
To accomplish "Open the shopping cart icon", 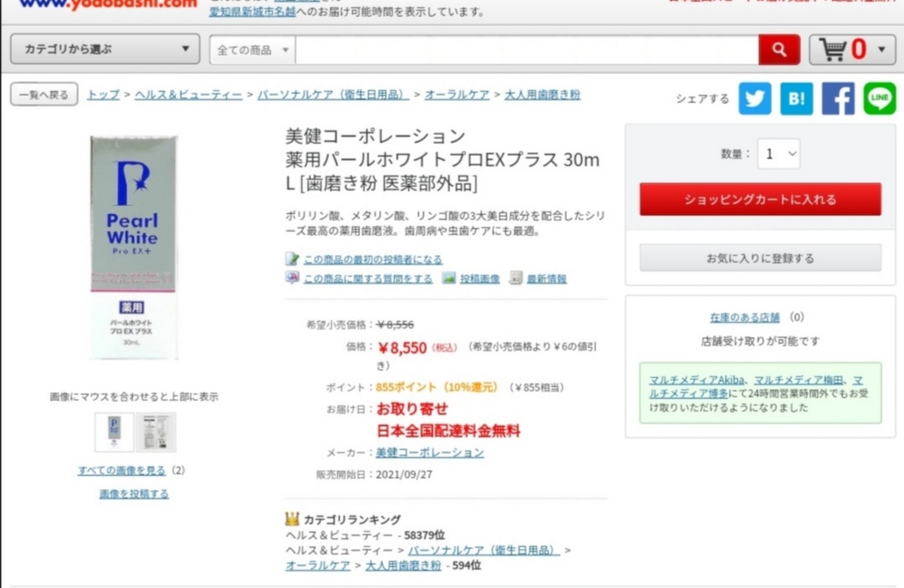I will [x=833, y=49].
